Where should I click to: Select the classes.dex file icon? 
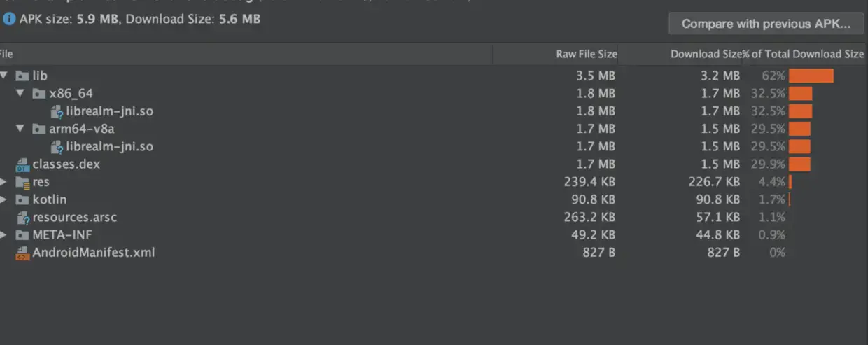(22, 164)
